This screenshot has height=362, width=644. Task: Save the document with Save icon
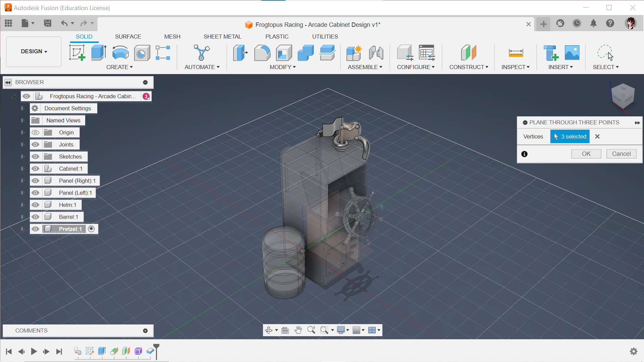point(48,23)
